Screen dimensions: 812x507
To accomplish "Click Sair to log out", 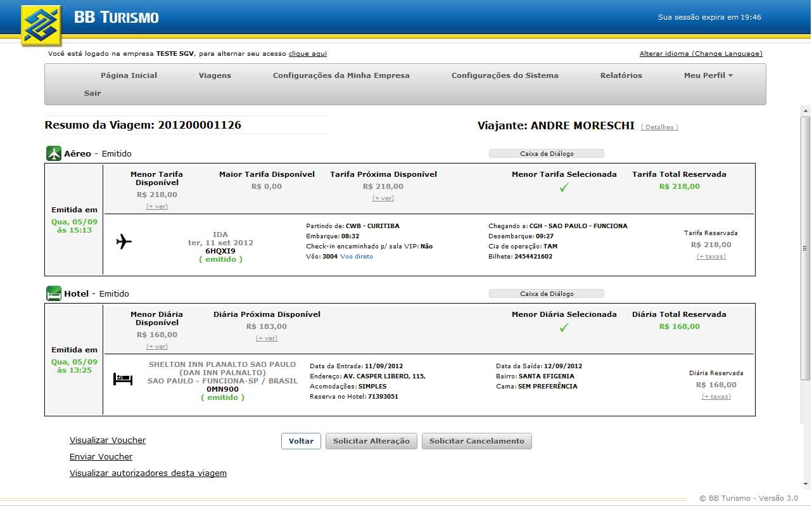I will [92, 93].
